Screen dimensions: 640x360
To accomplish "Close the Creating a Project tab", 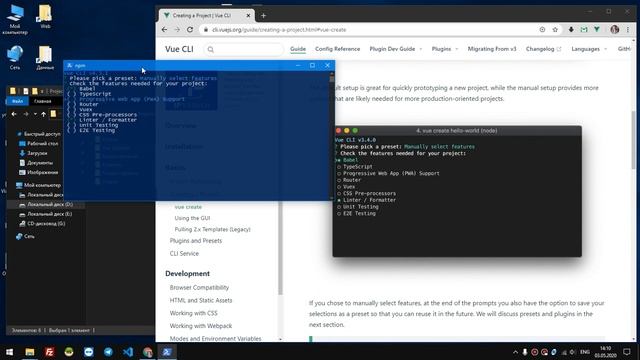I will pos(248,16).
